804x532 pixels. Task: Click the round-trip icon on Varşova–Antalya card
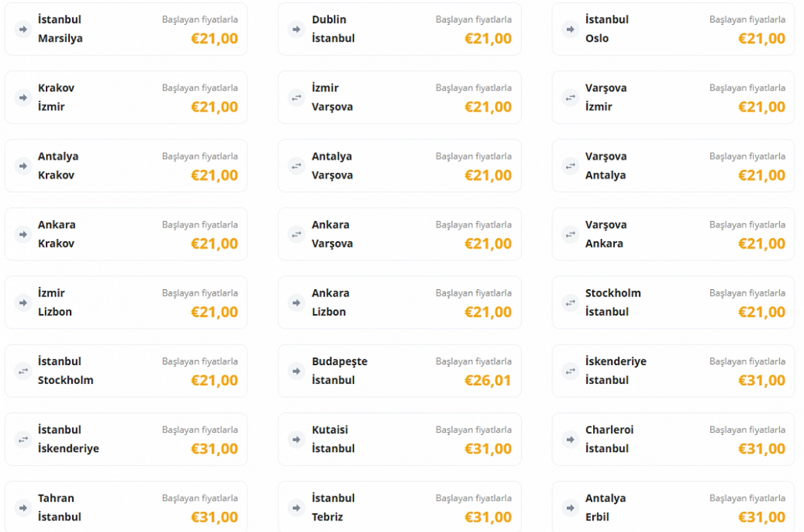click(570, 166)
